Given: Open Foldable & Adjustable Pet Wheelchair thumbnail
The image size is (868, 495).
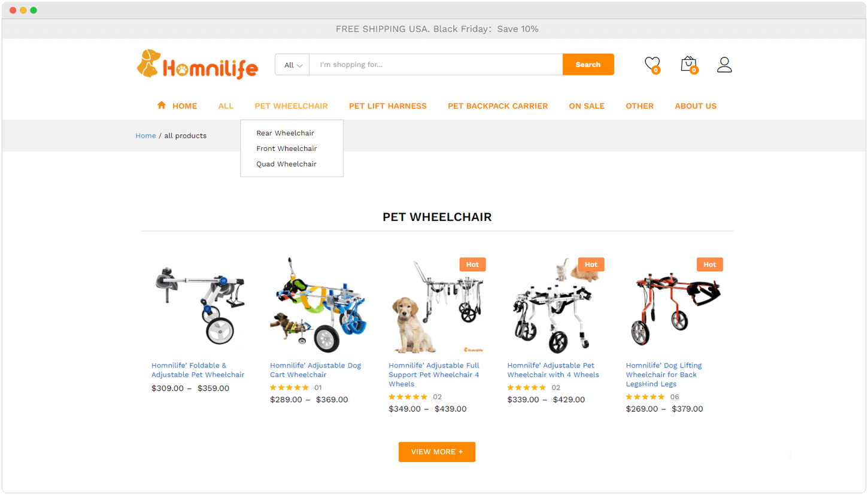Looking at the screenshot, I should 199,305.
